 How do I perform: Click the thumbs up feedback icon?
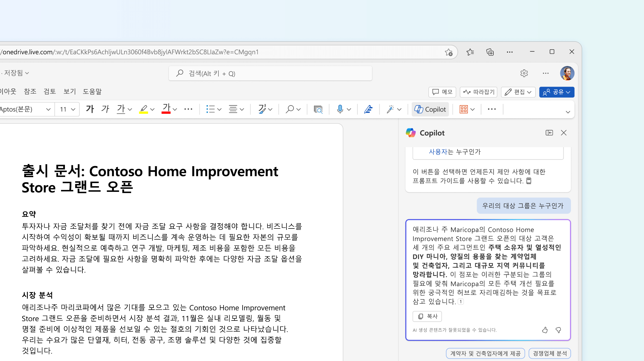[x=545, y=330]
